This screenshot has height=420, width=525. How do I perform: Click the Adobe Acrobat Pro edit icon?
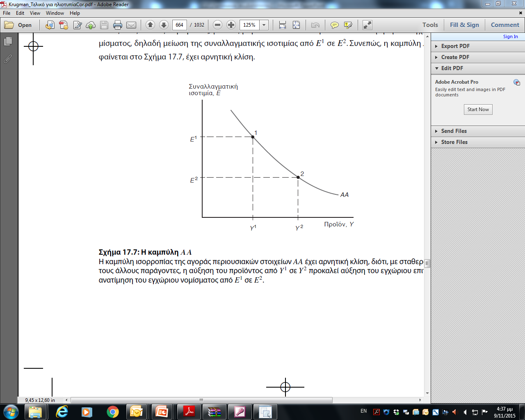pyautogui.click(x=517, y=82)
